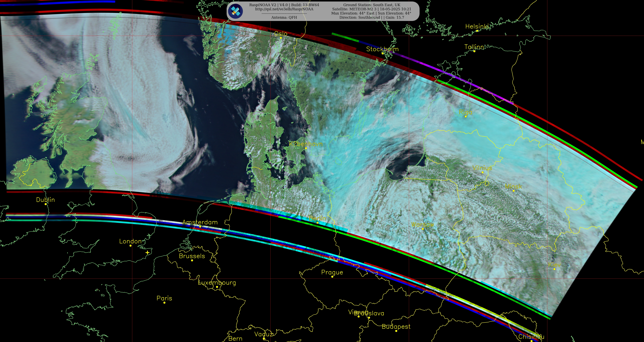The width and height of the screenshot is (644, 342).
Task: Click the Prague city label
Action: (x=332, y=273)
